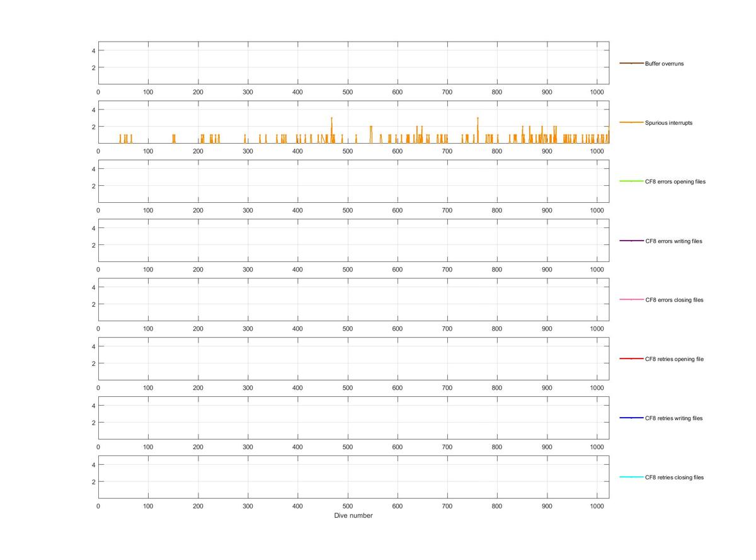The width and height of the screenshot is (756, 560).
Task: Click the red CF8 retries opening legend line
Action: [x=631, y=358]
